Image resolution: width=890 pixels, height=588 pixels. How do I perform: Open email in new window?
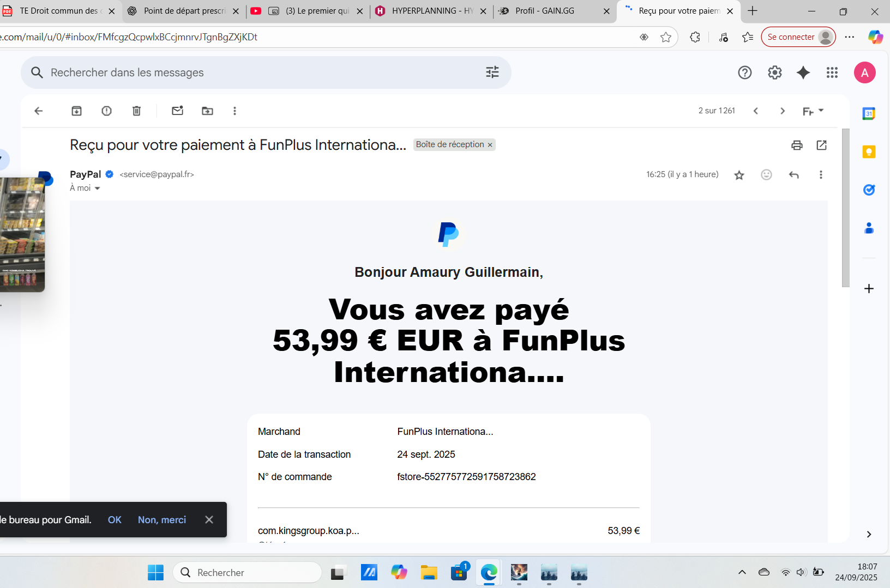click(822, 145)
